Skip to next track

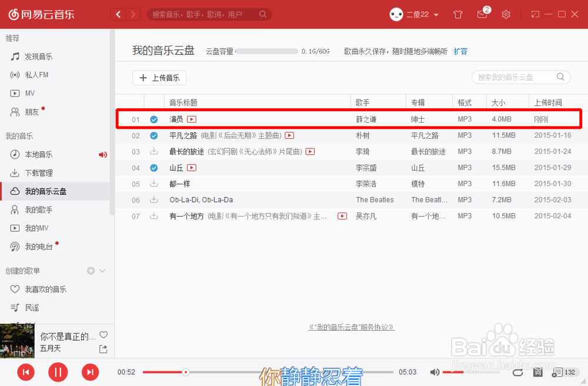click(90, 372)
